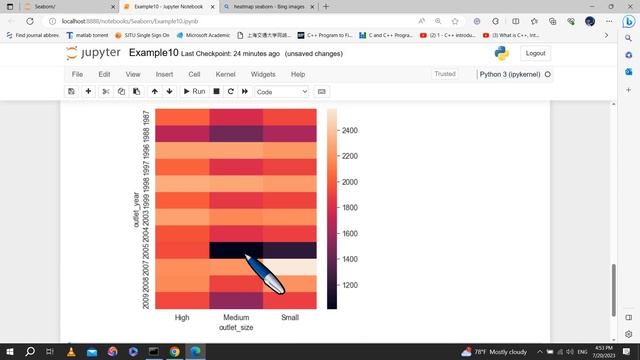Add this page to favorites star
640x360 pixels.
click(455, 21)
